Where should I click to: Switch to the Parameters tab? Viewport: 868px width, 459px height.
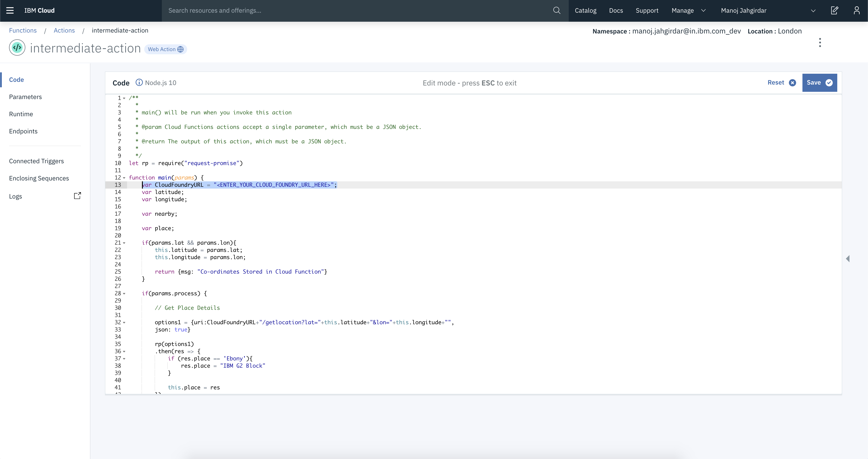point(25,97)
